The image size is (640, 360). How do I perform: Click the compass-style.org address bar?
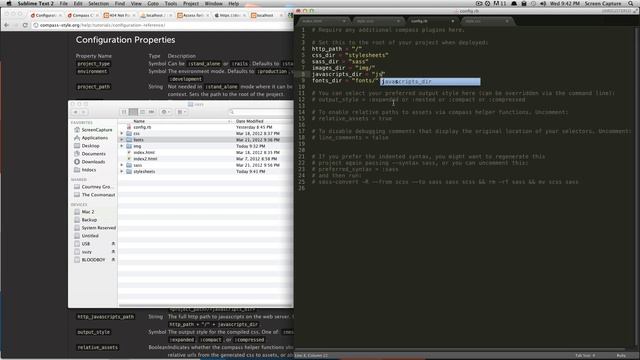pos(163,25)
